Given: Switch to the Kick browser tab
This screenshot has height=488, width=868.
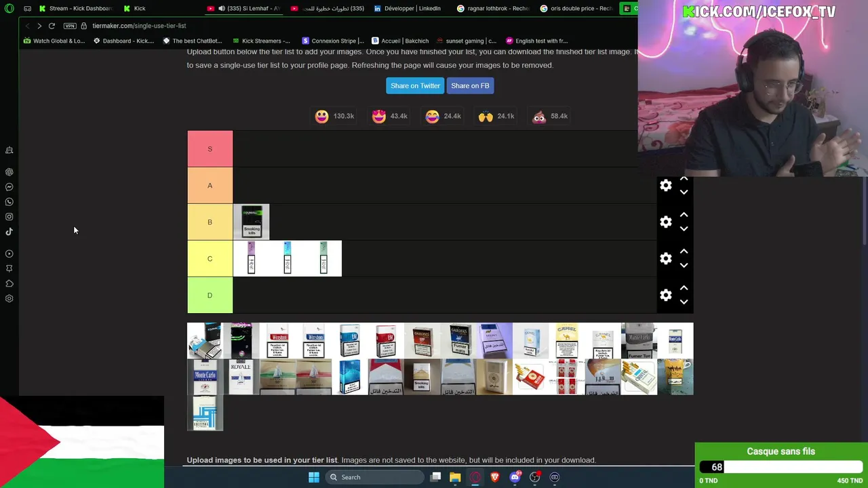Looking at the screenshot, I should point(136,8).
